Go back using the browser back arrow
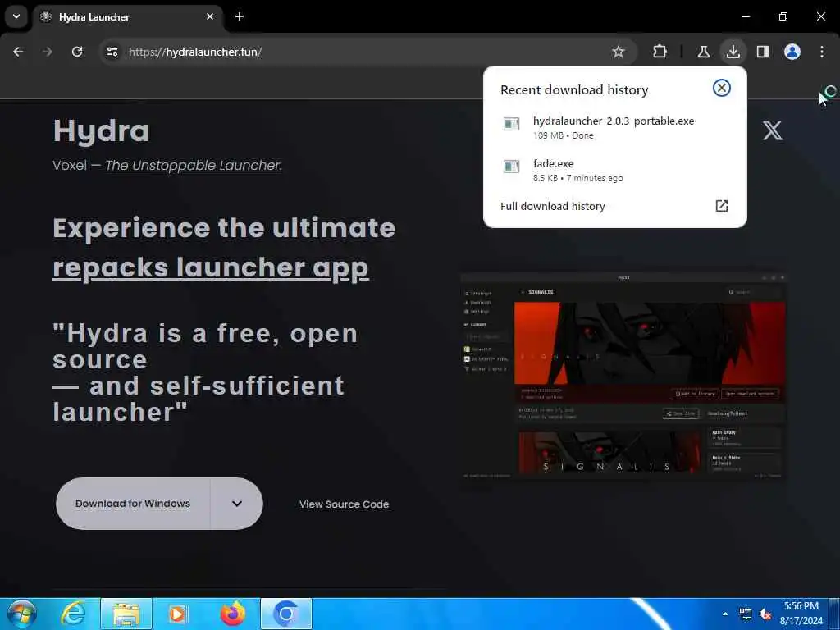This screenshot has width=840, height=630. pyautogui.click(x=18, y=52)
